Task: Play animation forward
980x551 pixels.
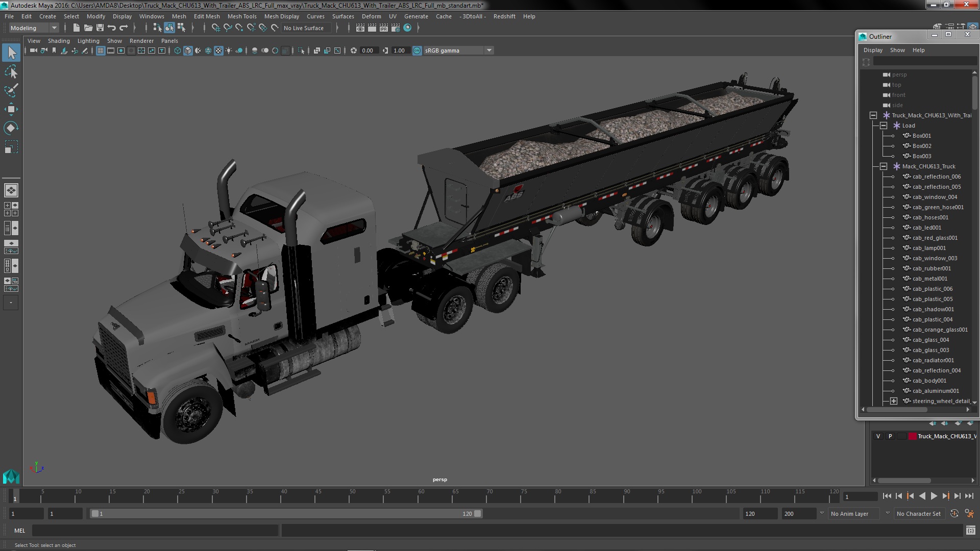Action: coord(934,496)
